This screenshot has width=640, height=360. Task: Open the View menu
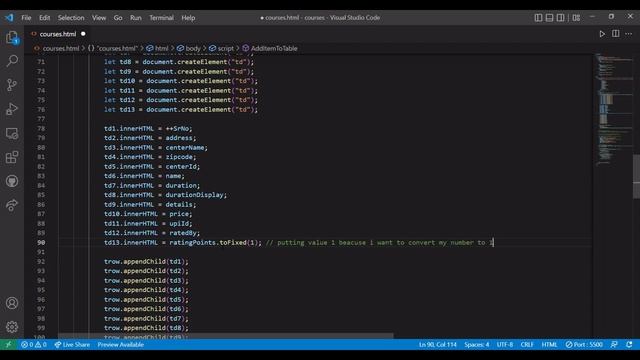[x=99, y=18]
